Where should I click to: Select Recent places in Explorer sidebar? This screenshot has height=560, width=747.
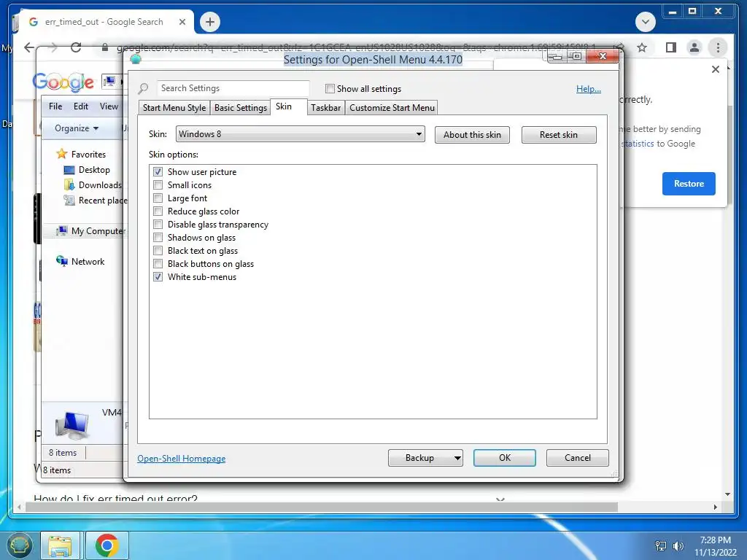point(96,201)
